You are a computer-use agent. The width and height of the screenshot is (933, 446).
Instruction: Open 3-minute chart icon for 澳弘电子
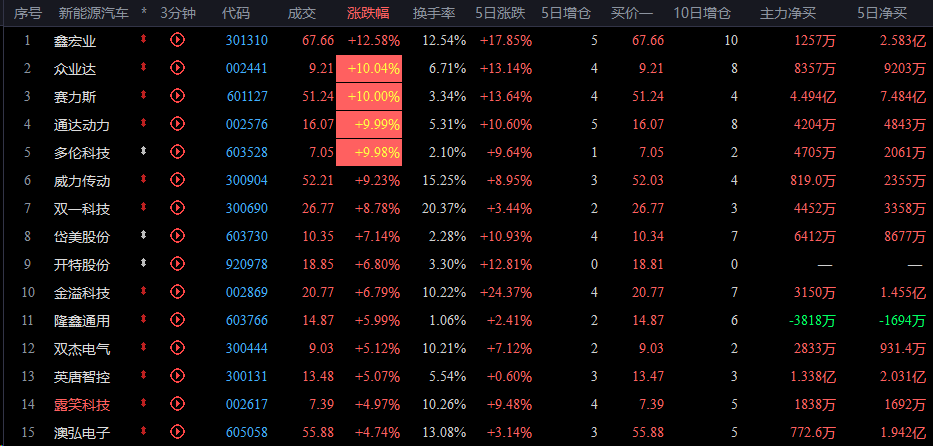(x=177, y=432)
